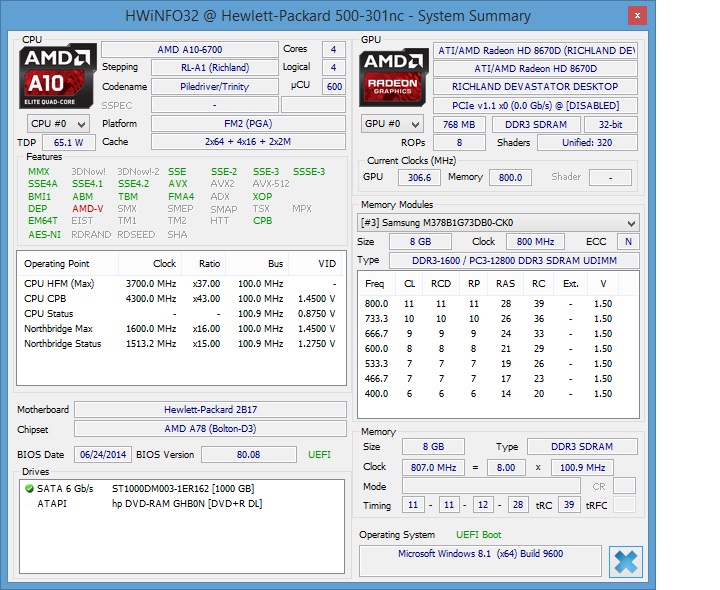Click the SSSE-3 feature label
This screenshot has height=590, width=720.
309,172
